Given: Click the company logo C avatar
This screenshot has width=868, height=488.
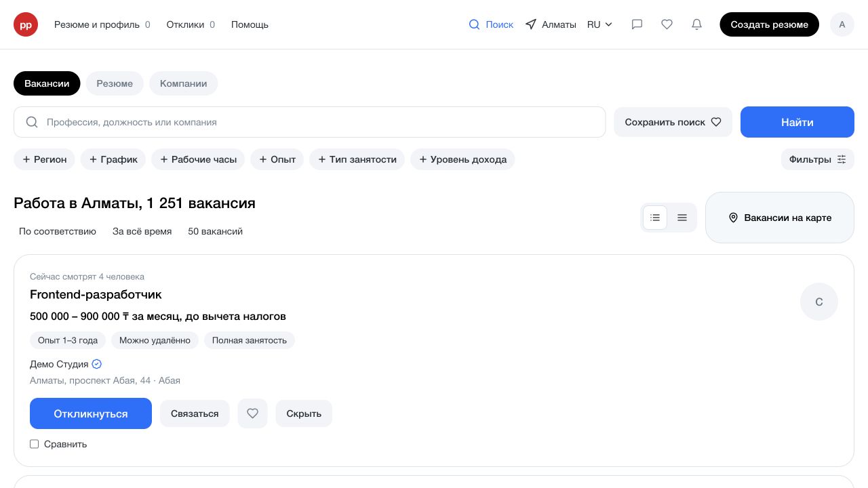Looking at the screenshot, I should coord(819,302).
